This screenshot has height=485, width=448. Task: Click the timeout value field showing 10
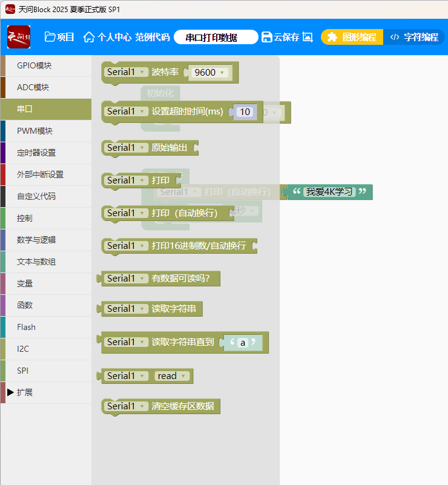point(245,112)
